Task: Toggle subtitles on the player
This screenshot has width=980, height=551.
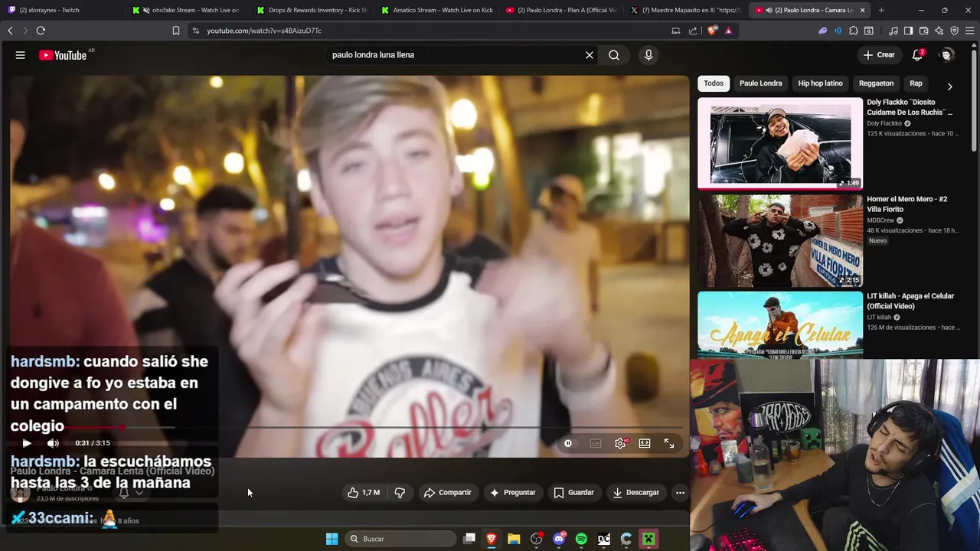Action: (x=596, y=443)
